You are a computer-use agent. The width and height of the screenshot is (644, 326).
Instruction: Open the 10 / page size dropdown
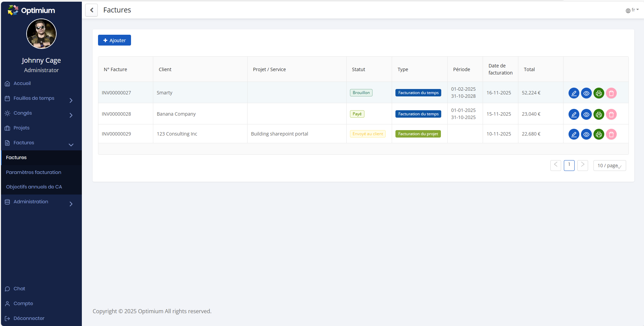click(x=609, y=166)
